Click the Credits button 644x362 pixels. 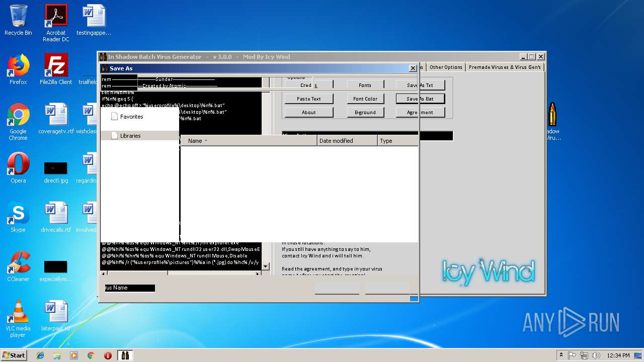309,85
